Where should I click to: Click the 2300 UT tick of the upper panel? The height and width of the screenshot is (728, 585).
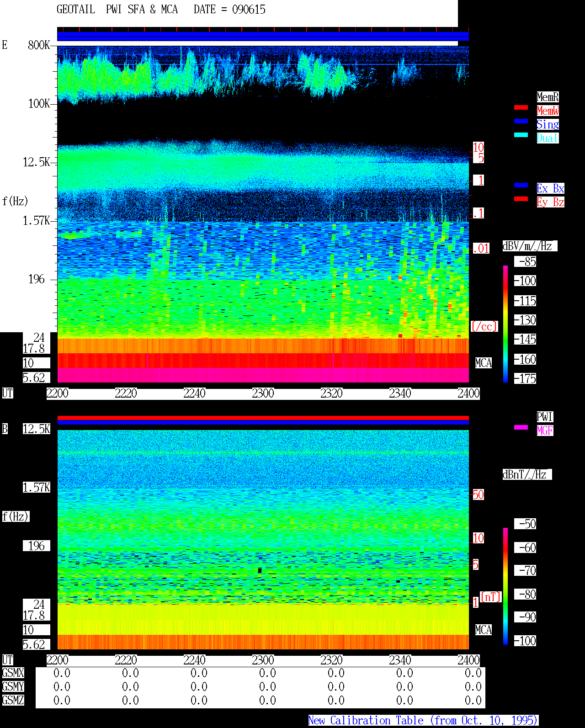point(263,393)
